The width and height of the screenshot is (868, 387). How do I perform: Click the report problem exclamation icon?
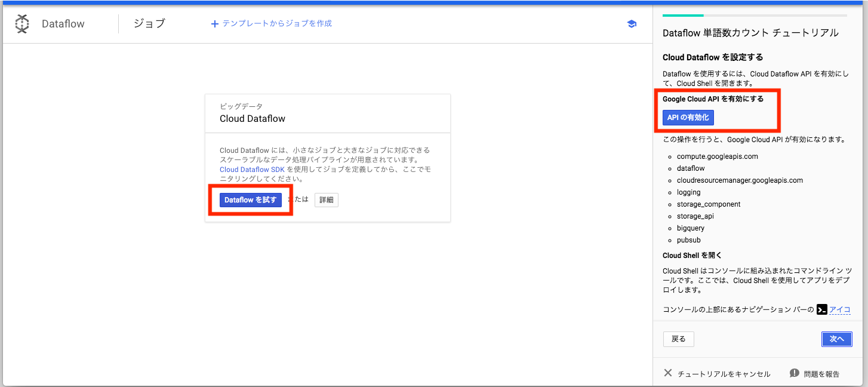pyautogui.click(x=794, y=373)
